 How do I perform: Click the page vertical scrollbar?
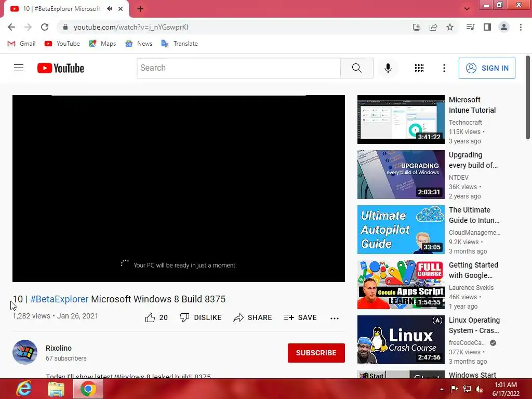pos(528,97)
